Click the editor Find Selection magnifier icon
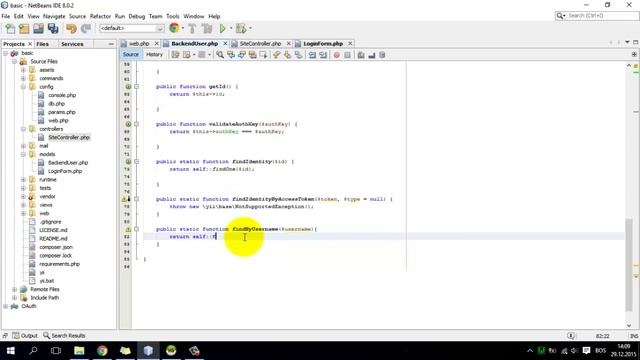 [x=220, y=55]
